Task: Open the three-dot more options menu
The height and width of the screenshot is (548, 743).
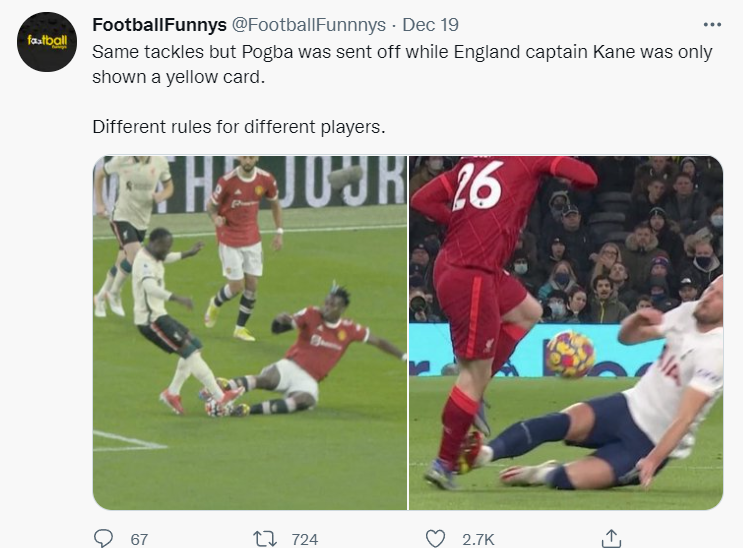Action: point(711,24)
